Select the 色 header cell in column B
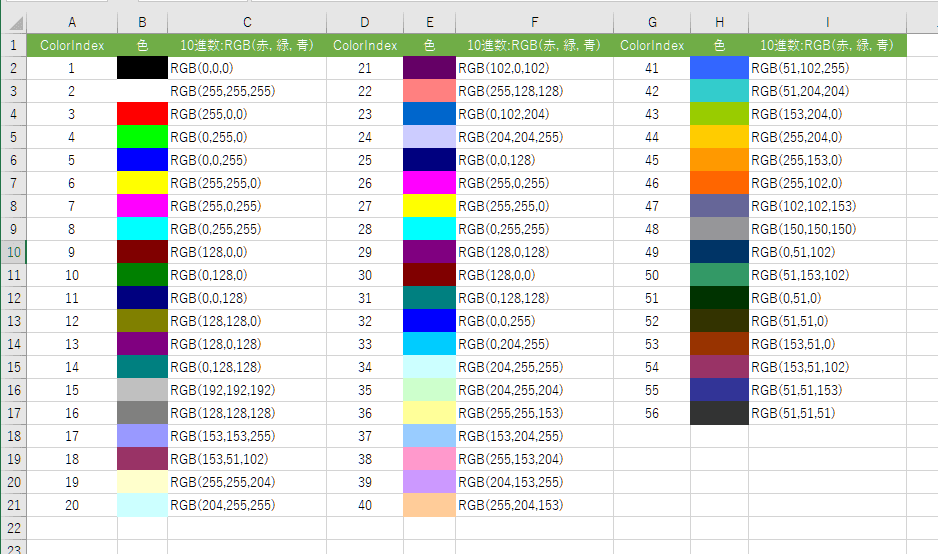The height and width of the screenshot is (554, 938). pos(142,45)
